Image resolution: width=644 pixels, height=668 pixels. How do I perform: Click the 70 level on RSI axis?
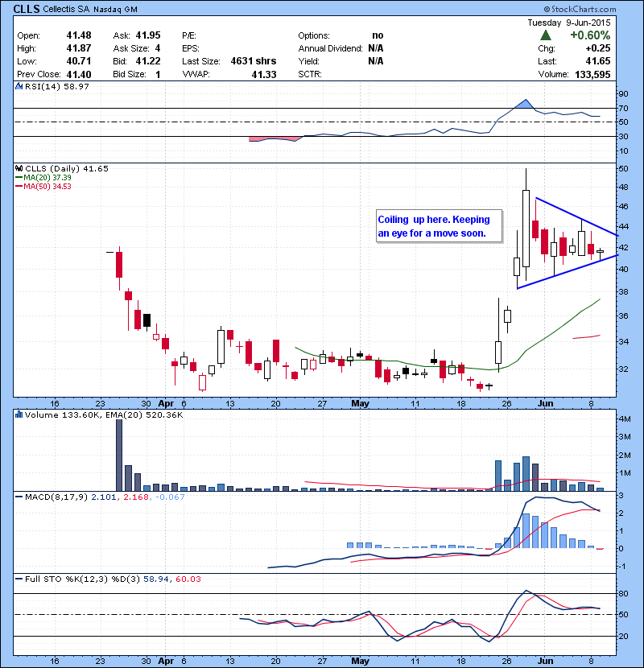click(623, 109)
